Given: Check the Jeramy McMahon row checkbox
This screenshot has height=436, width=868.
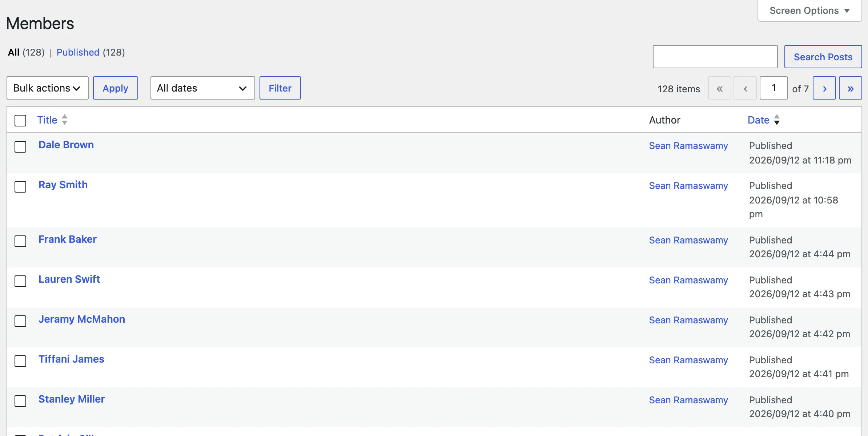Looking at the screenshot, I should 20,321.
